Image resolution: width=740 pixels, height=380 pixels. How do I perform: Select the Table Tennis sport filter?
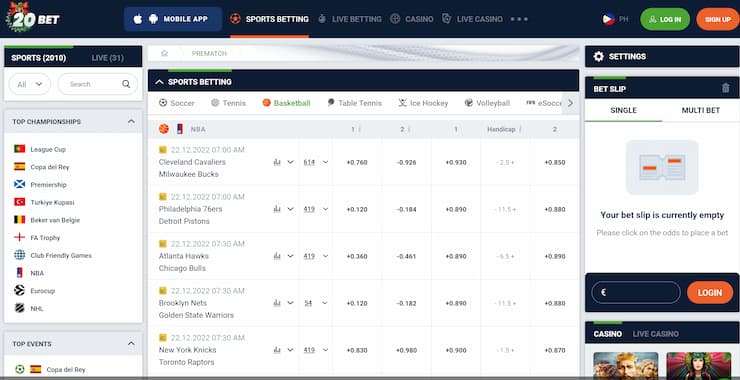tap(354, 103)
